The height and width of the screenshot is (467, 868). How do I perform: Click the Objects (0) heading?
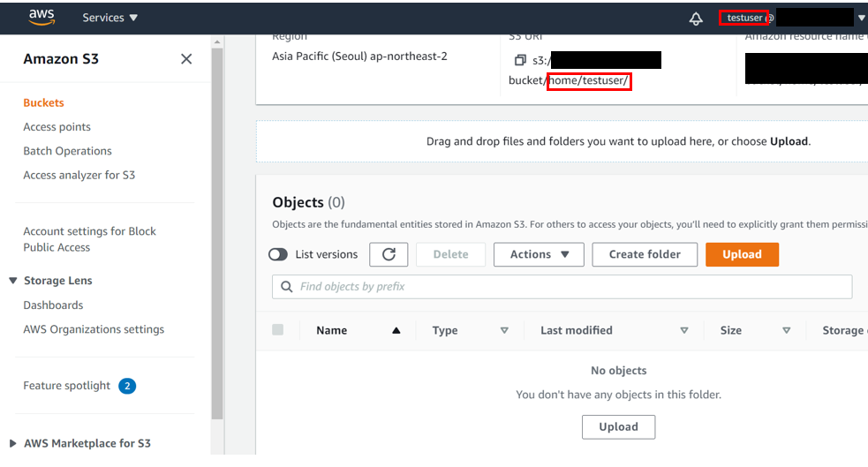tap(308, 202)
